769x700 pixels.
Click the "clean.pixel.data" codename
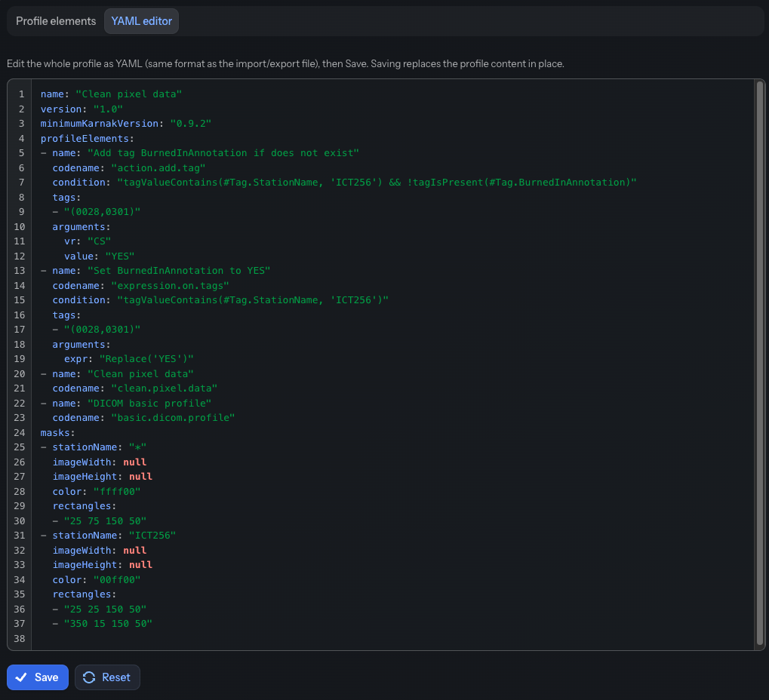[x=164, y=388]
